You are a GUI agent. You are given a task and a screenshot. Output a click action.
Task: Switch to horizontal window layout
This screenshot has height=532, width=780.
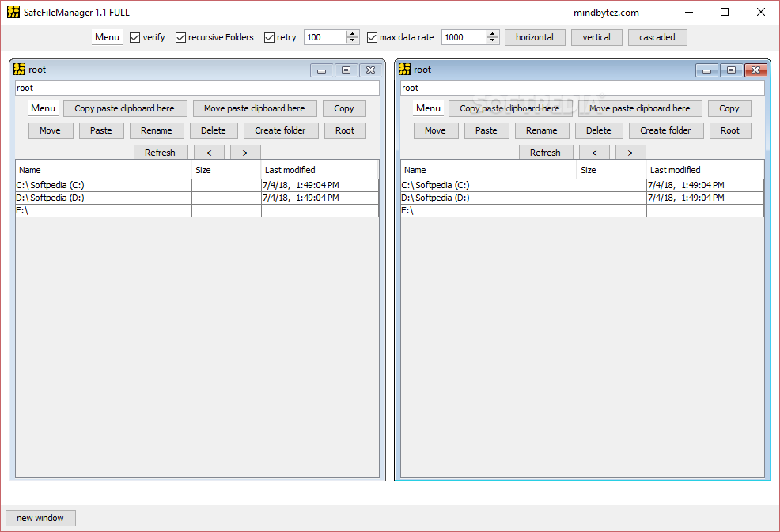[535, 36]
